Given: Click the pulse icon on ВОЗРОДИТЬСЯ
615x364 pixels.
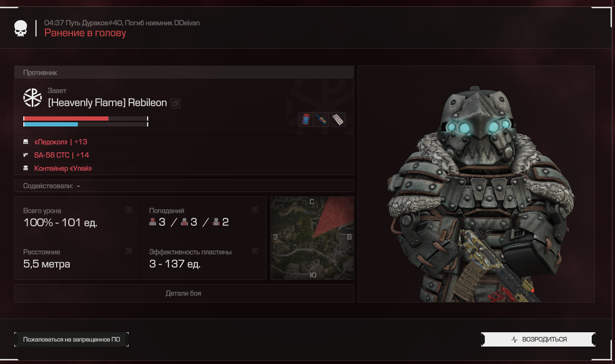Looking at the screenshot, I should [514, 340].
